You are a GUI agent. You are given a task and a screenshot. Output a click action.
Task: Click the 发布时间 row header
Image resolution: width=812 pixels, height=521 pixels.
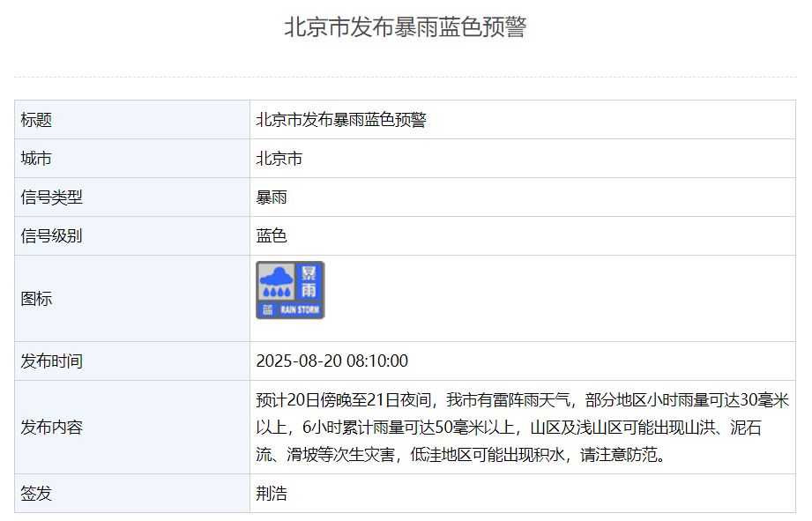(x=43, y=361)
